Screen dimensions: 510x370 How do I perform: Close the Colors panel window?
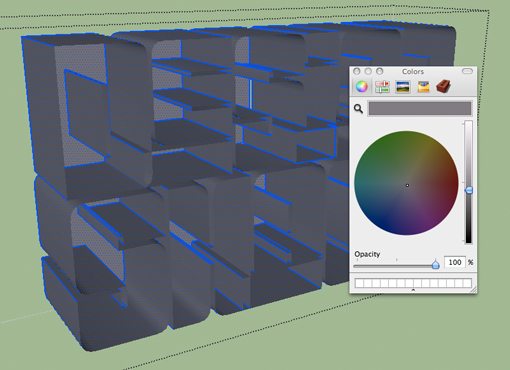(357, 71)
